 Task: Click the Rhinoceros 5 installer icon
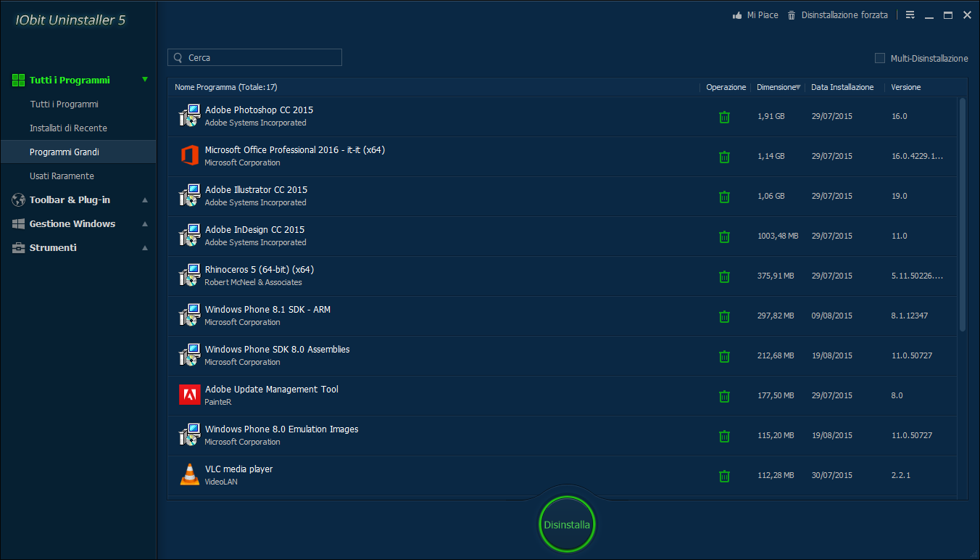(x=189, y=275)
